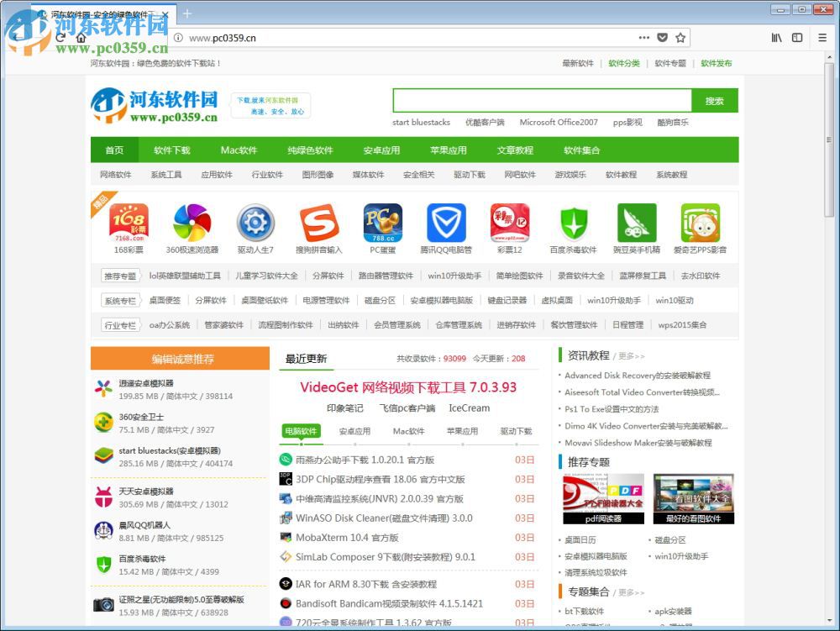Open the 河东软件园 site logo

click(x=156, y=105)
